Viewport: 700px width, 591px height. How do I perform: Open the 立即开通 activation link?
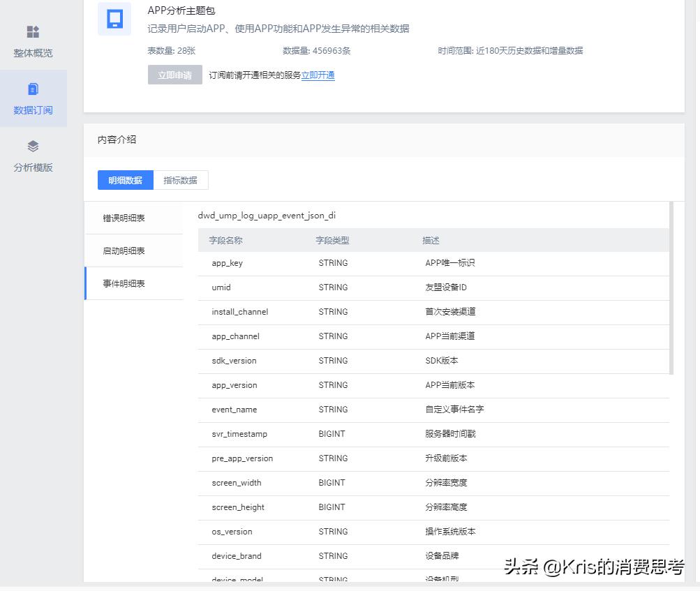[x=318, y=75]
